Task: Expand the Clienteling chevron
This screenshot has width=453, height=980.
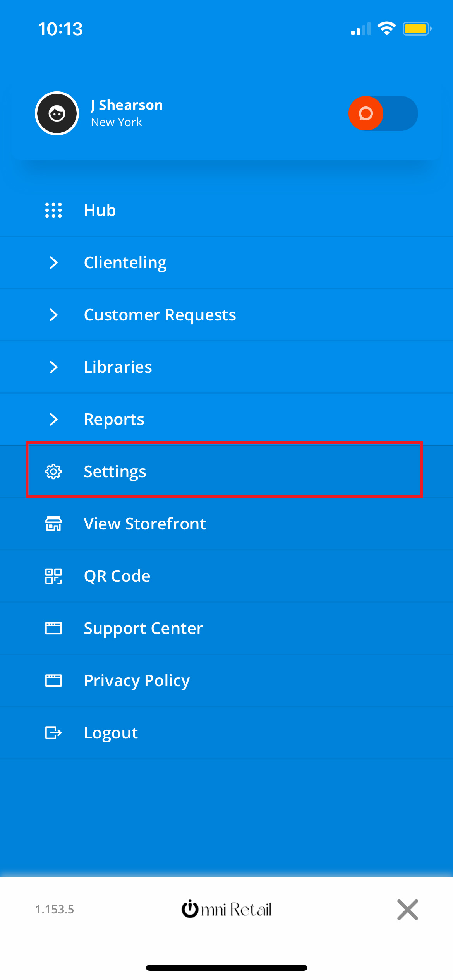Action: [53, 262]
